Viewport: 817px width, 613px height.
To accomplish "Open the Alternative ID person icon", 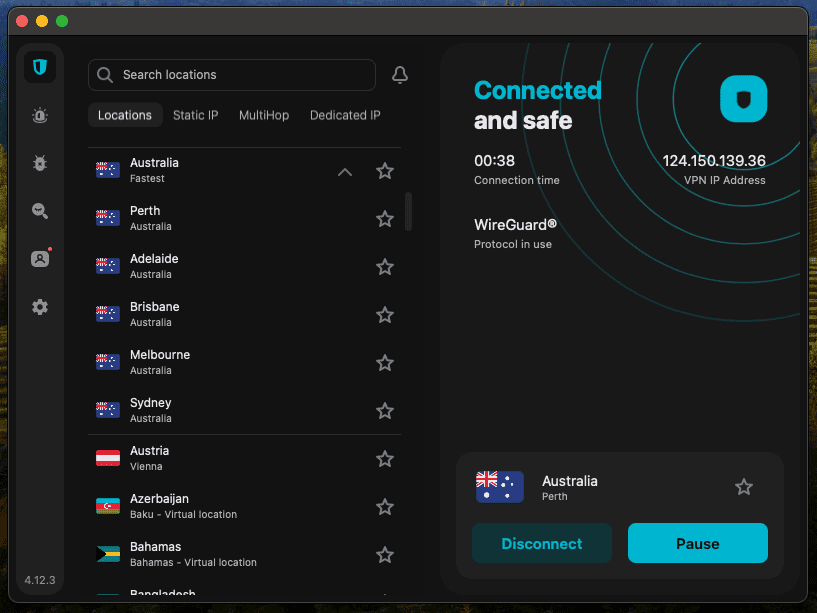I will [x=40, y=259].
